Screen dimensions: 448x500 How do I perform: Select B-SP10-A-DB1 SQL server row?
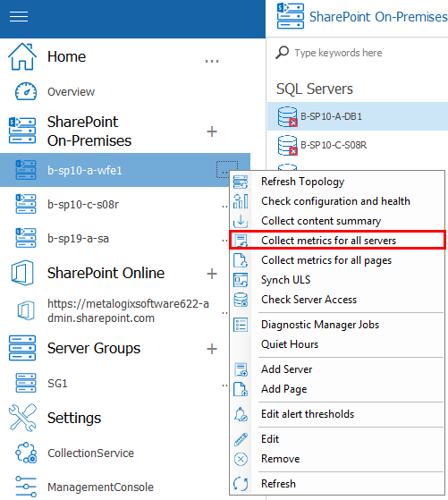pyautogui.click(x=358, y=116)
